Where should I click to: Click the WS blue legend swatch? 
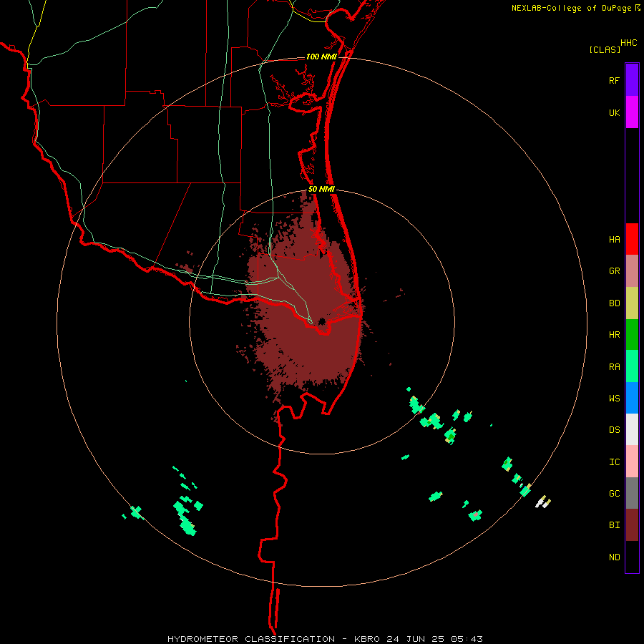(x=632, y=398)
